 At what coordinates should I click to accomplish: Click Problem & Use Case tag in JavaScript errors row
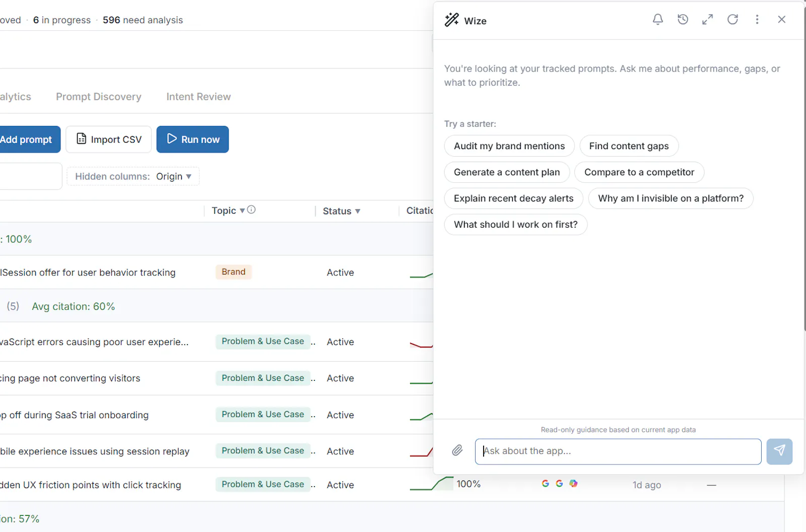[x=263, y=342]
